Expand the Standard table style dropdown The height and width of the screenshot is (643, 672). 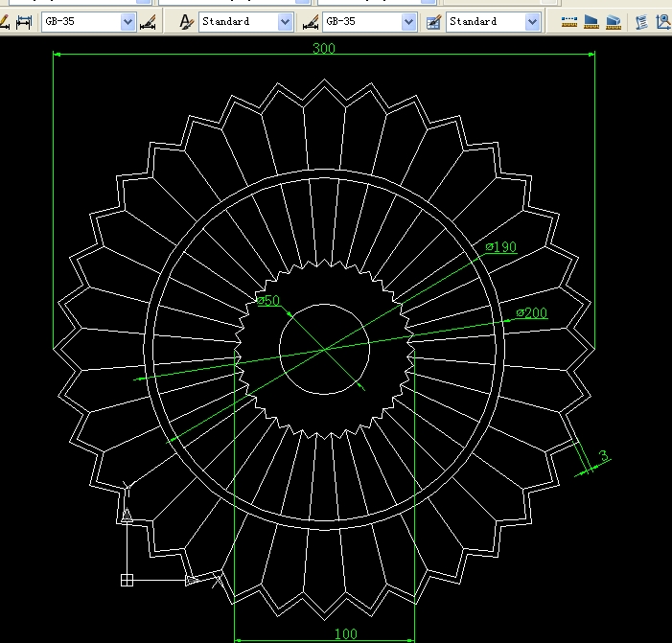532,21
